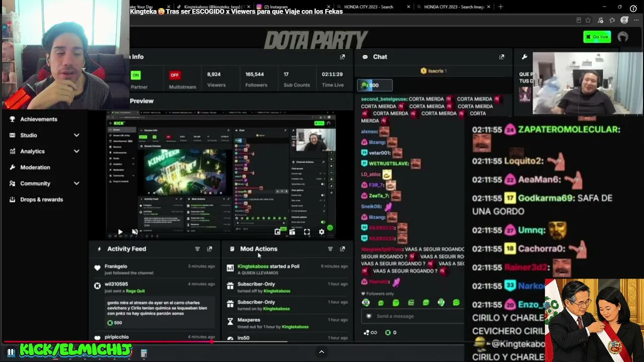Open the Kick account avatar menu

(x=623, y=37)
